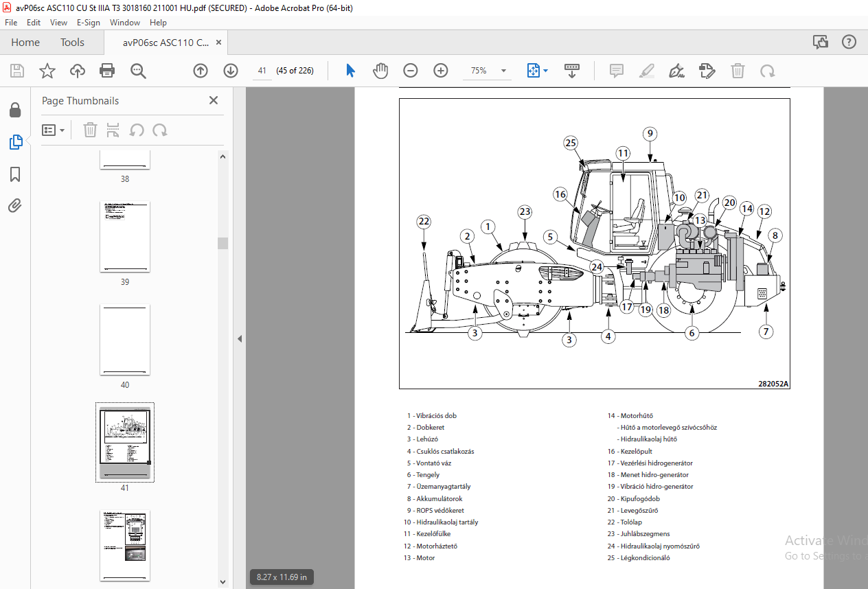Click the page number input field
The height and width of the screenshot is (589, 868).
click(262, 71)
